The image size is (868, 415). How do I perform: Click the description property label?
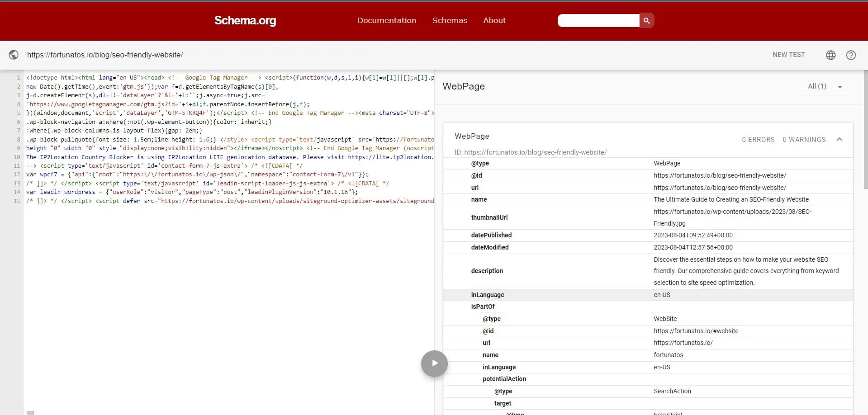coord(487,271)
